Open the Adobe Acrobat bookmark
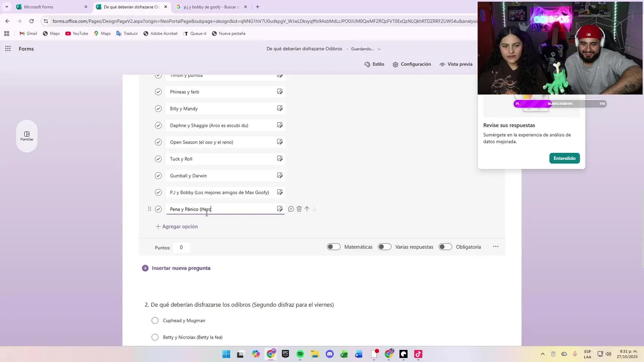This screenshot has height=362, width=644. click(x=160, y=34)
